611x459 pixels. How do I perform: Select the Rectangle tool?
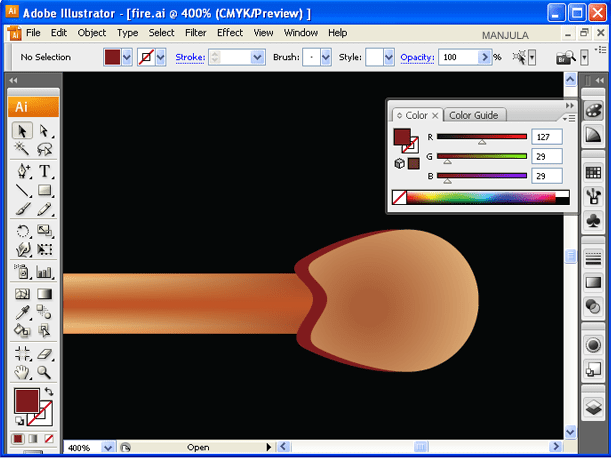coord(44,190)
